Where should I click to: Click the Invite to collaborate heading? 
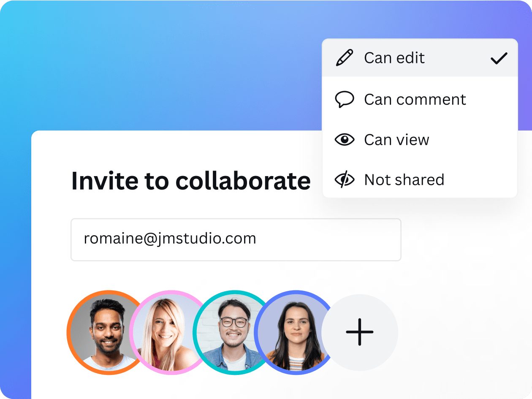[191, 181]
